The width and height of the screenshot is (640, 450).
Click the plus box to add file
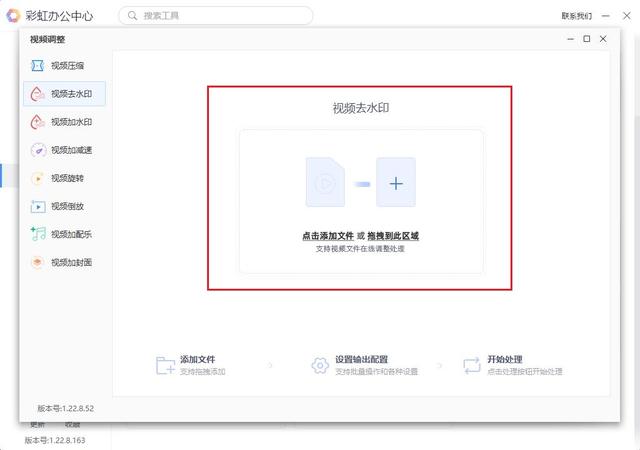click(396, 182)
